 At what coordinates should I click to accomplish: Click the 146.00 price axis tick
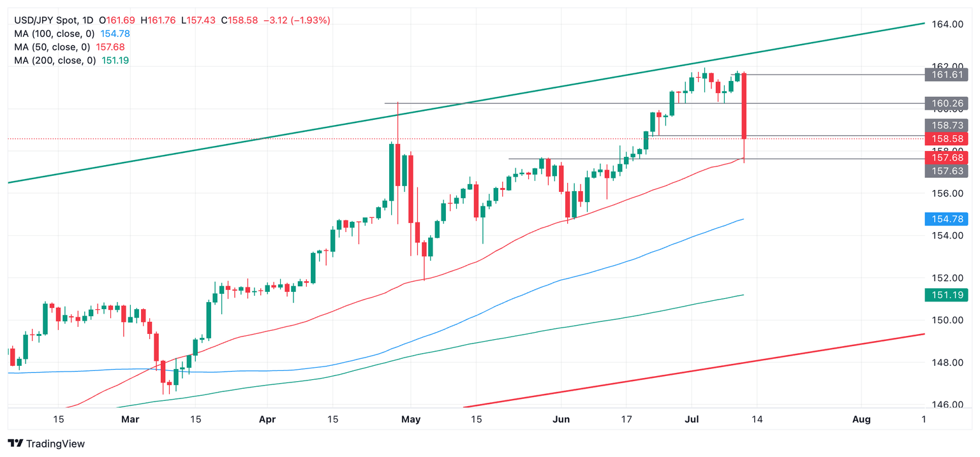[947, 405]
